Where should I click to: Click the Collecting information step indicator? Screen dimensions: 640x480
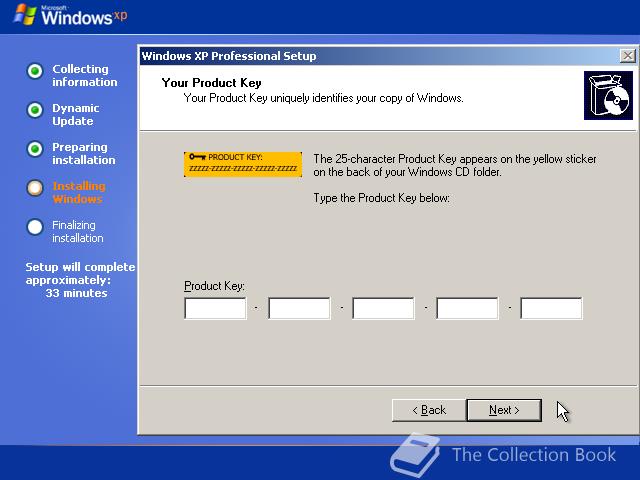point(35,71)
